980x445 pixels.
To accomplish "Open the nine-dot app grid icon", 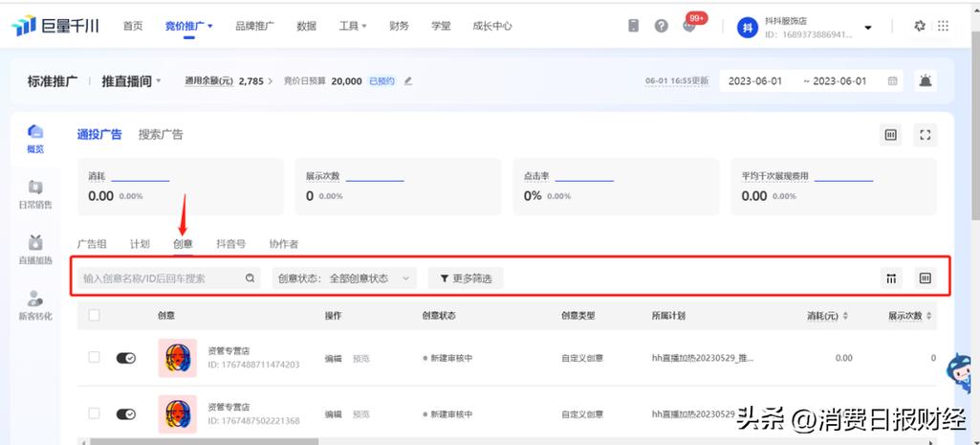I will (943, 26).
